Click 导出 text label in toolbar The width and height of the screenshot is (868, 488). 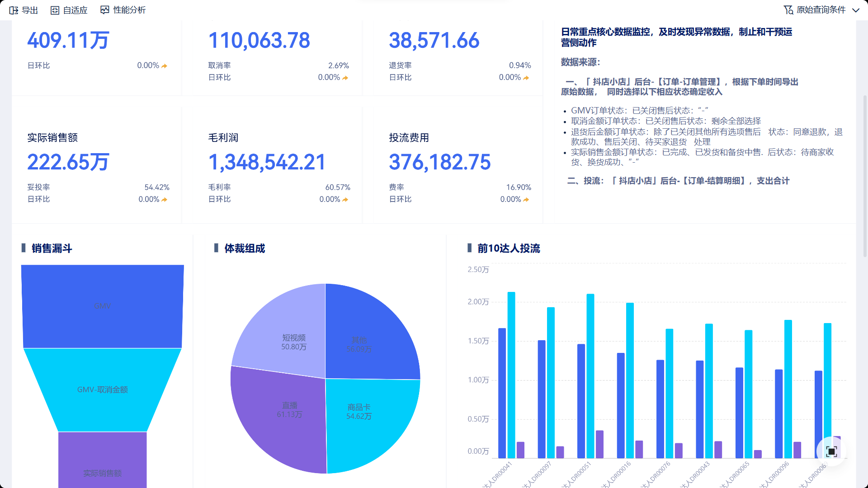[x=30, y=10]
